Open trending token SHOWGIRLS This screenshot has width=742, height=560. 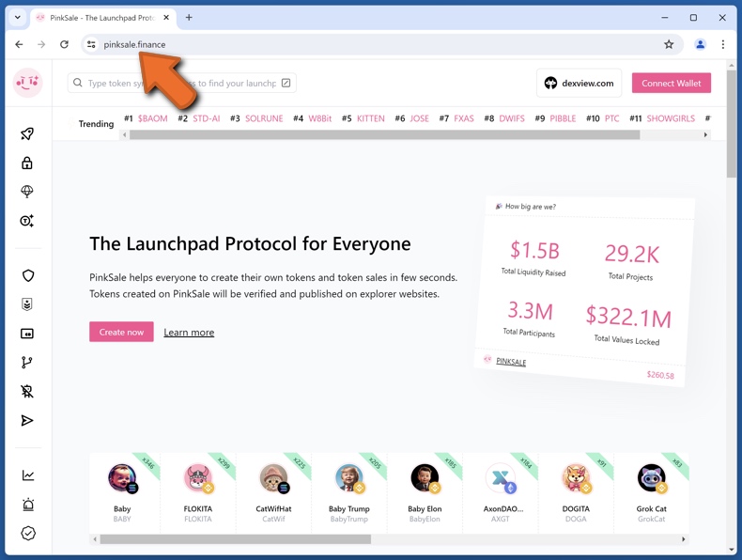coord(671,118)
